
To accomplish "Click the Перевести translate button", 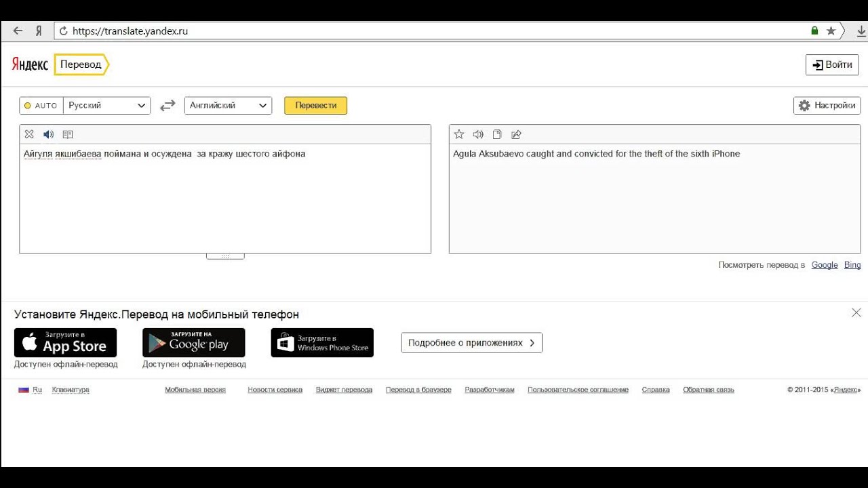I will pos(315,106).
